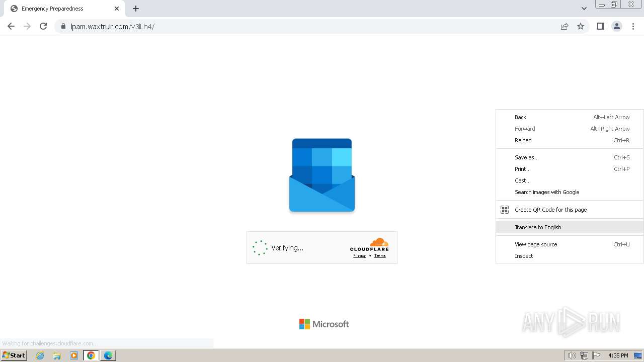Open the profile avatar icon

[x=617, y=26]
